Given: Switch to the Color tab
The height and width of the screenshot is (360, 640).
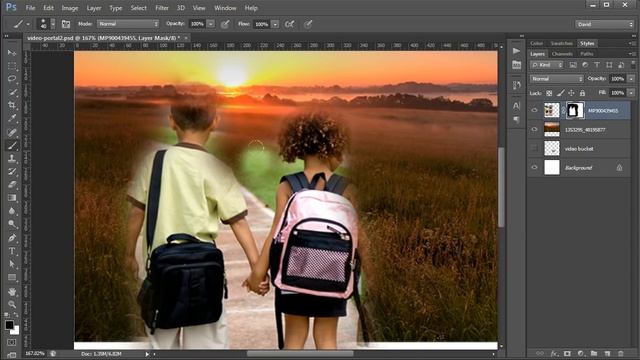Looking at the screenshot, I should [x=536, y=43].
